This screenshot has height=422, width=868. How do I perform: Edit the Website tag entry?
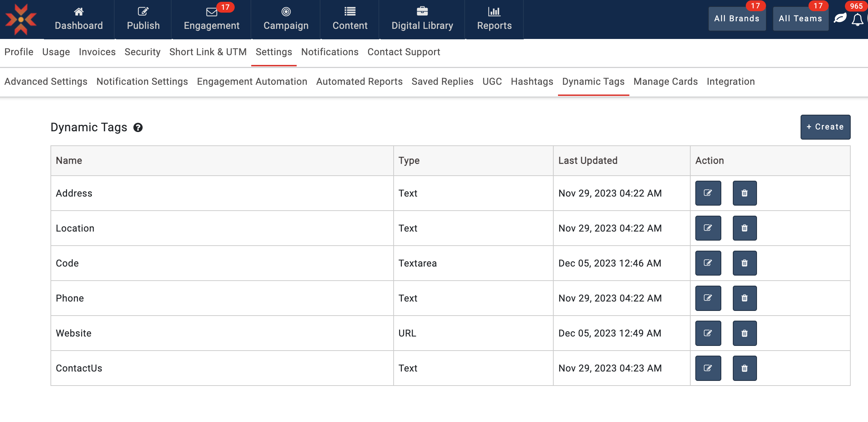tap(708, 333)
